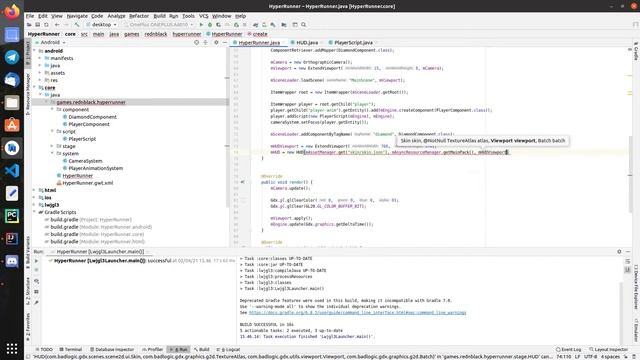
Task: Open the Logcat tool window button
Action: point(228,349)
